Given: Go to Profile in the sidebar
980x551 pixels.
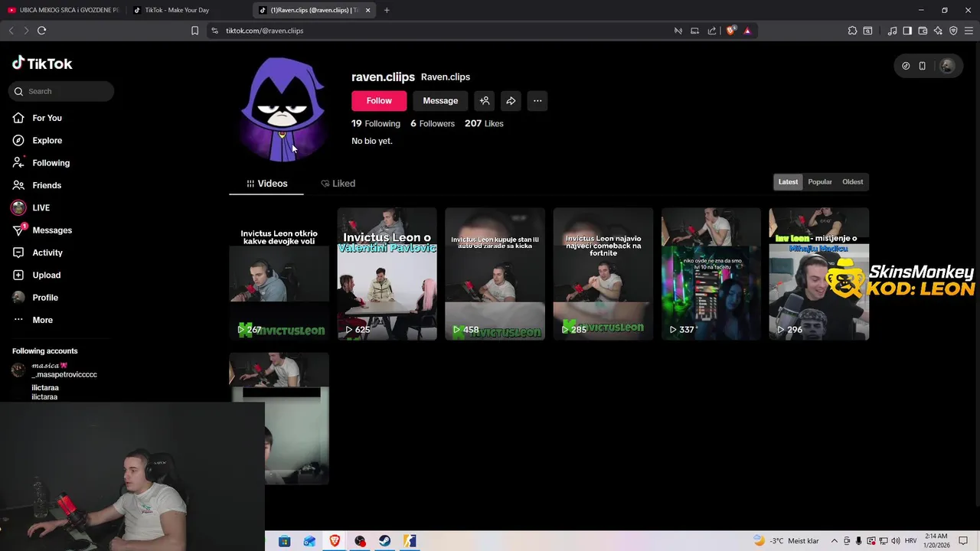Looking at the screenshot, I should pos(45,298).
